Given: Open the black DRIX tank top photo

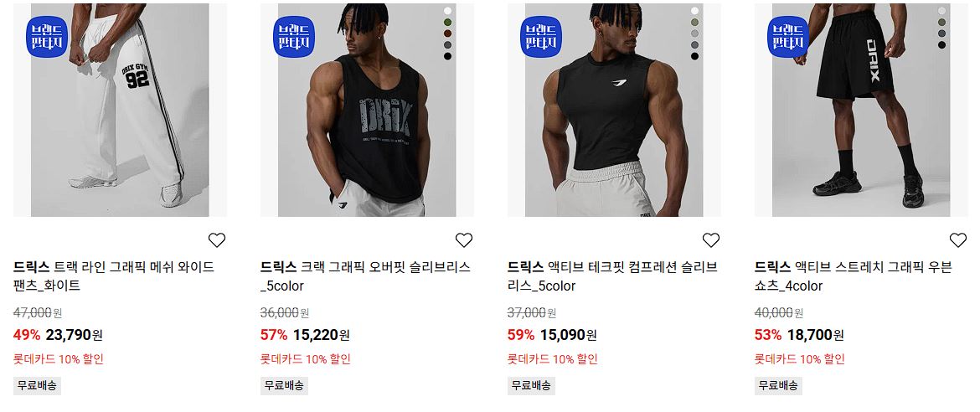Looking at the screenshot, I should [367, 110].
